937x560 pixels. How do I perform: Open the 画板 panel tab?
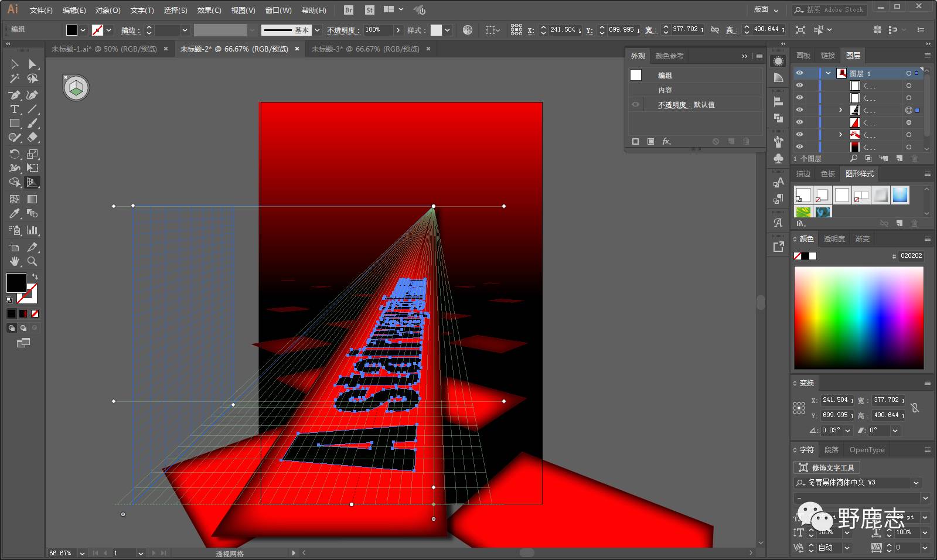(803, 56)
